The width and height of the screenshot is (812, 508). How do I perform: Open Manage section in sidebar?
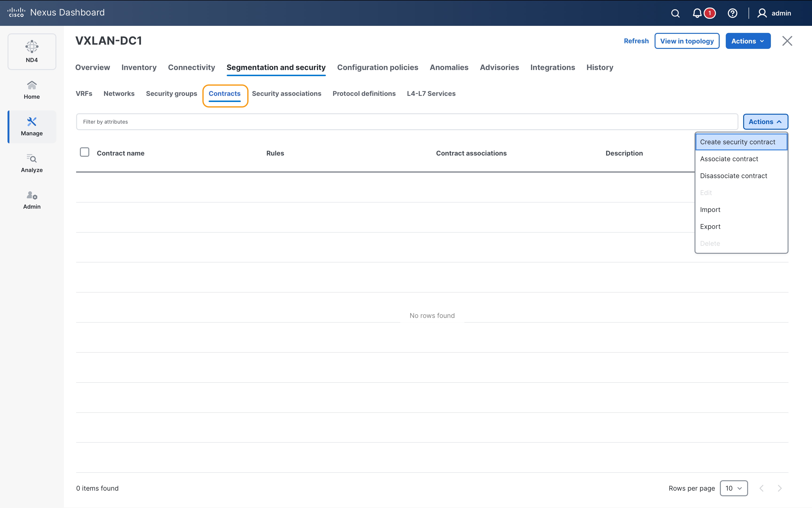(x=32, y=127)
